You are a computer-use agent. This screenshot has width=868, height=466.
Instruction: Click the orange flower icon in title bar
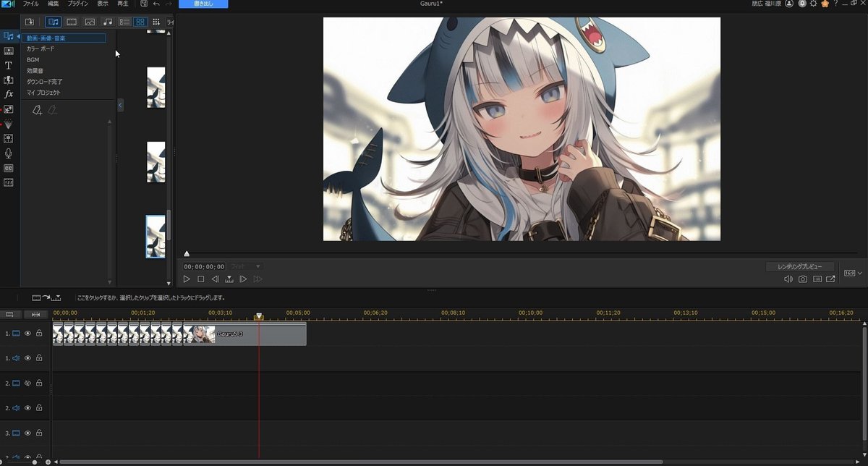click(x=825, y=4)
